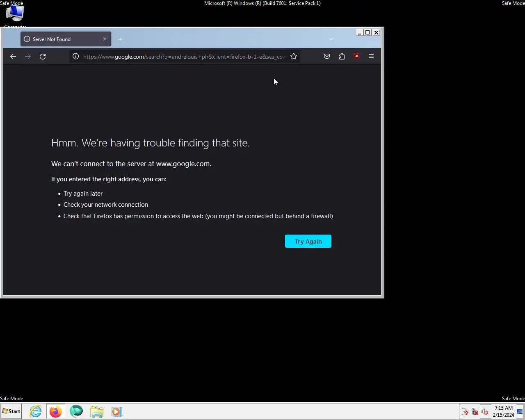Viewport: 525px width, 420px height.
Task: Open a new tab with plus button
Action: tap(120, 39)
